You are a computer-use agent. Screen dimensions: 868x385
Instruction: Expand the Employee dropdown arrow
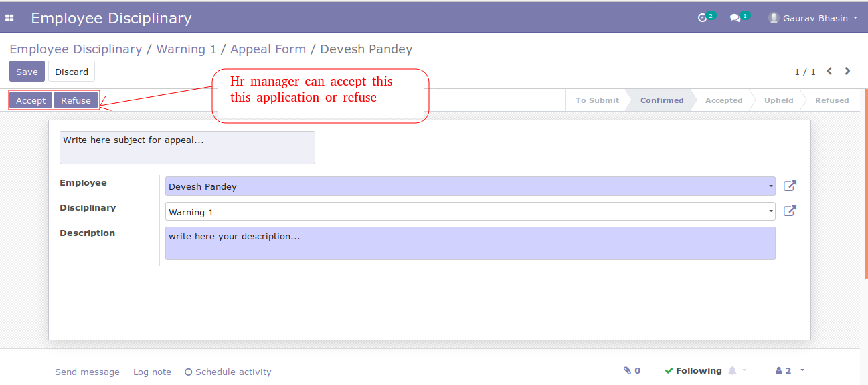771,186
